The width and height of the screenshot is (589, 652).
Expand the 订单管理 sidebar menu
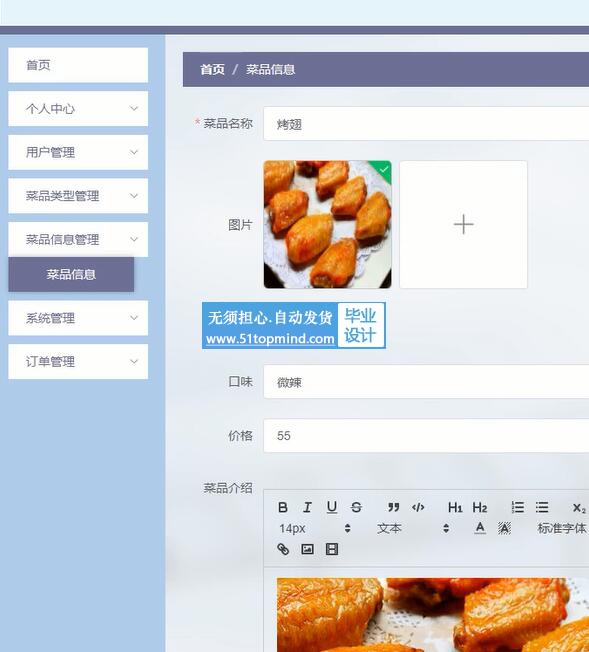pyautogui.click(x=78, y=361)
